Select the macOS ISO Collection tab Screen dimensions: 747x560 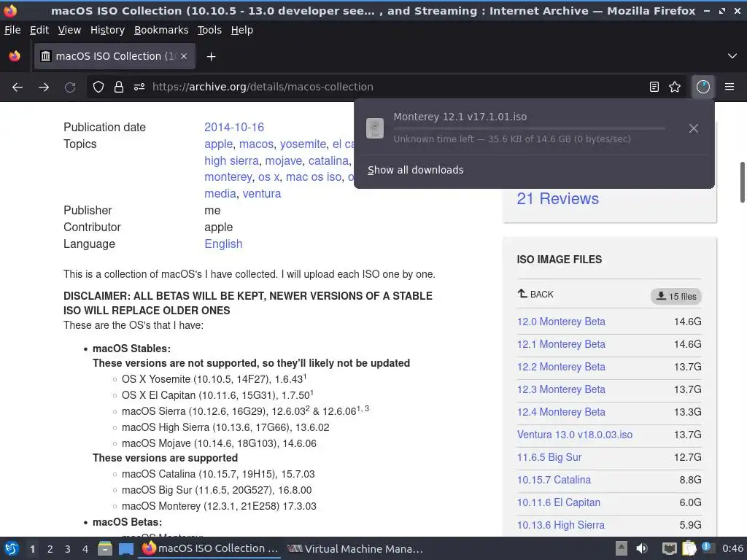coord(115,56)
